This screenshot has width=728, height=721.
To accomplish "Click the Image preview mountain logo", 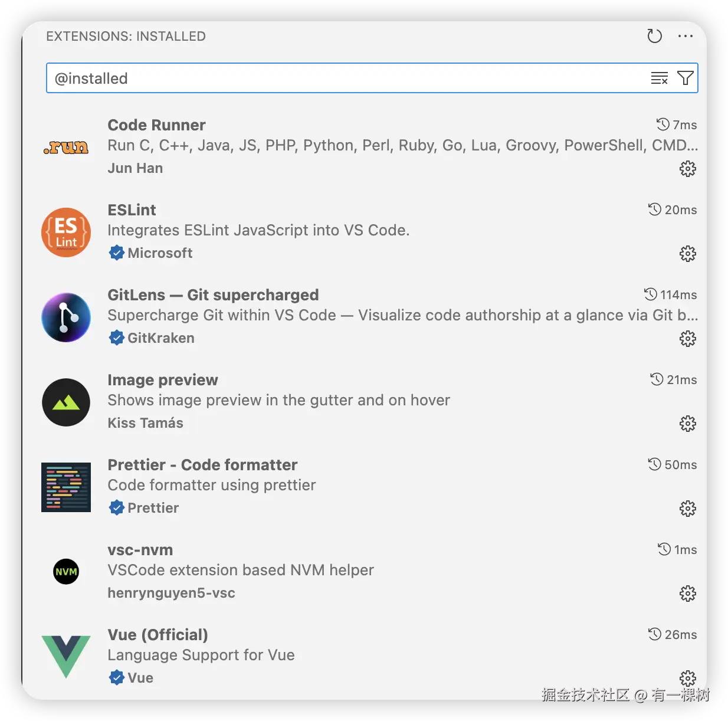I will click(66, 402).
